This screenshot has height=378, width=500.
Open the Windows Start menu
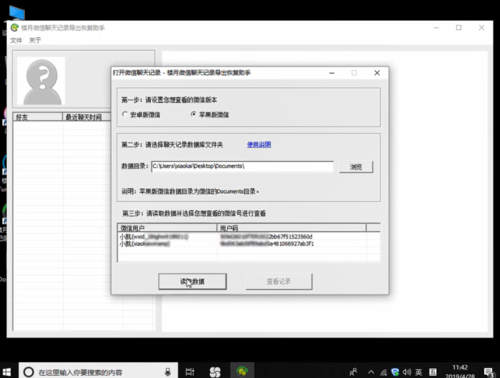tap(7, 371)
